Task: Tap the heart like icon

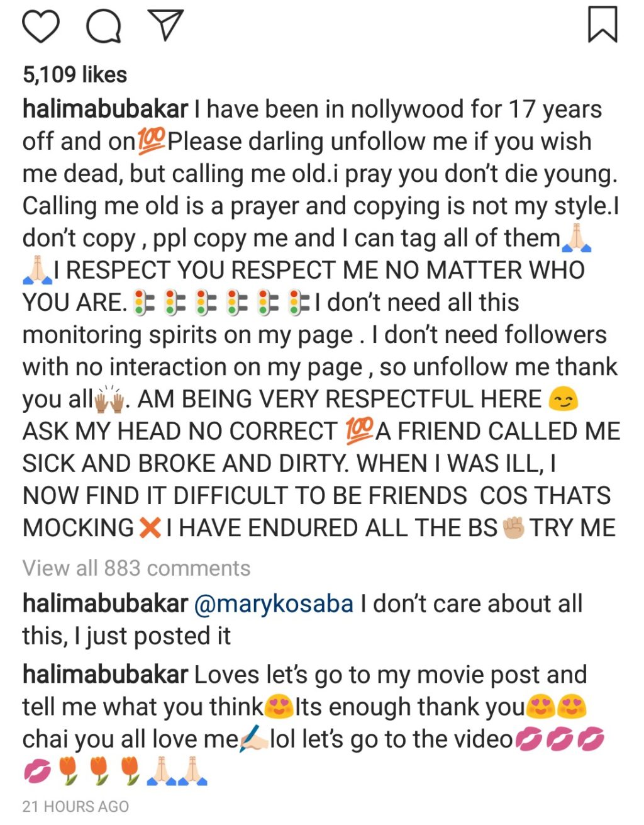Action: pyautogui.click(x=41, y=26)
